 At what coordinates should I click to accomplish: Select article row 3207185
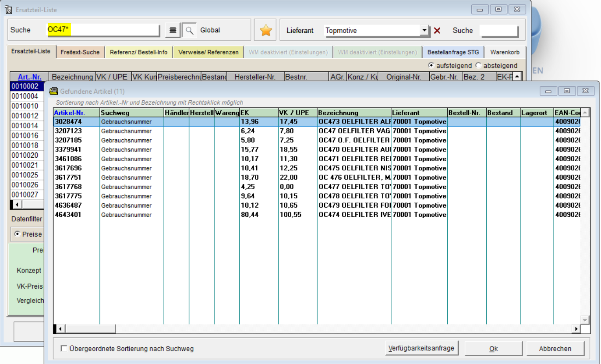point(317,140)
